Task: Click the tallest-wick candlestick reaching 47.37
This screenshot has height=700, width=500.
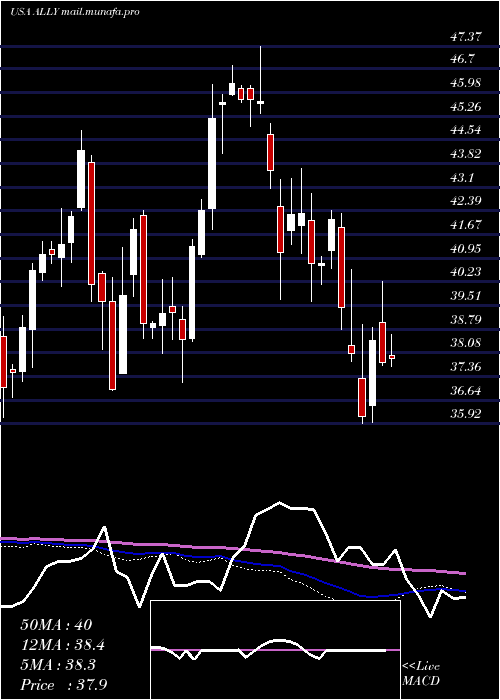Action: (x=260, y=80)
